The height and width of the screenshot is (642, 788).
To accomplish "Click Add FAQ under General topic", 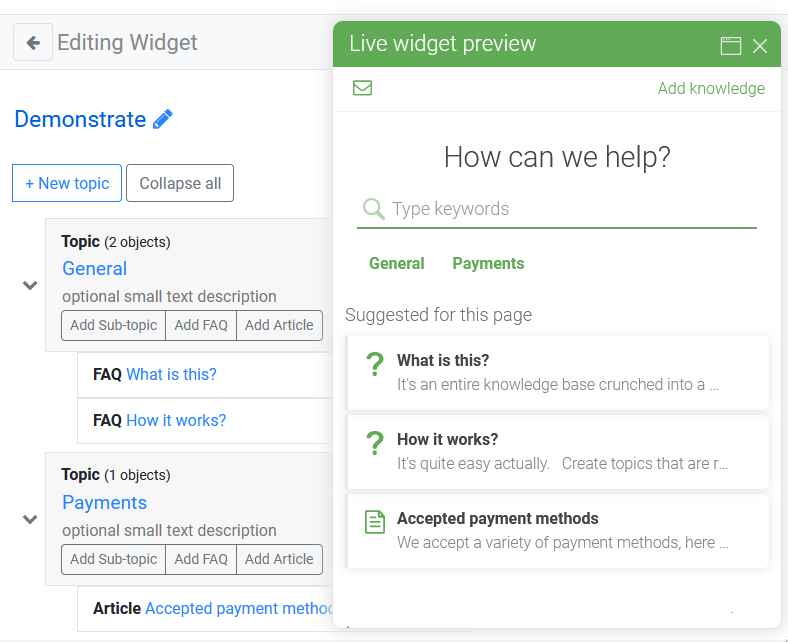I will tap(201, 325).
